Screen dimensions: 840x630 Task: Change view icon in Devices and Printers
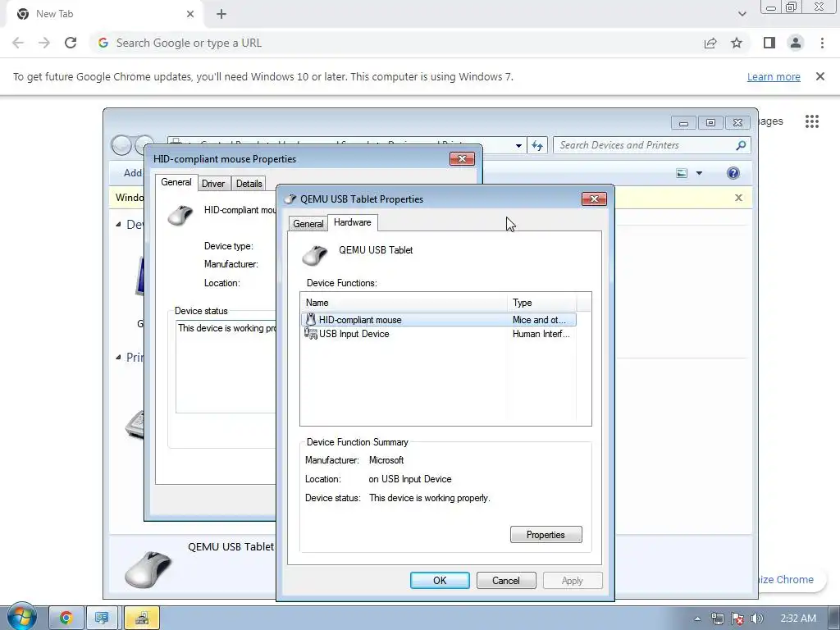pos(682,173)
